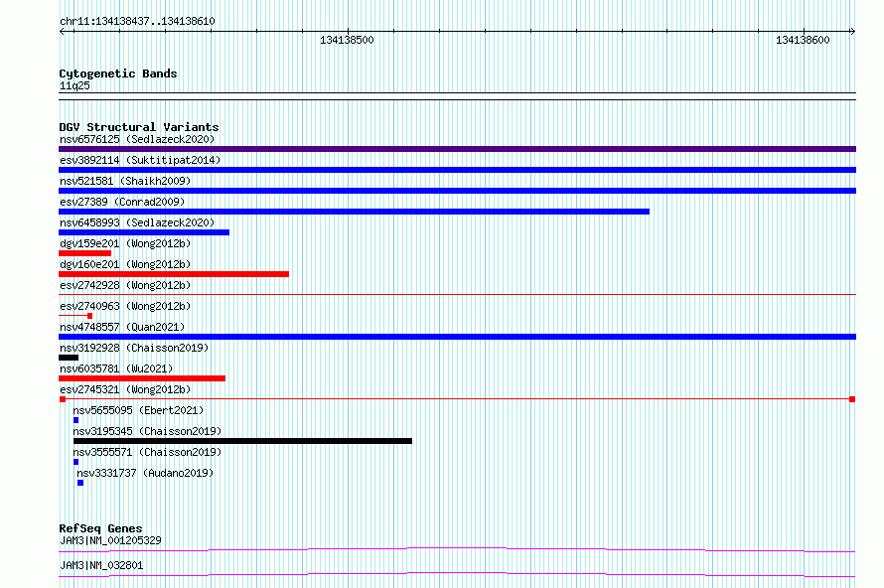Select the blue nsv521581 variant bar
This screenshot has height=588, width=884.
[x=457, y=191]
